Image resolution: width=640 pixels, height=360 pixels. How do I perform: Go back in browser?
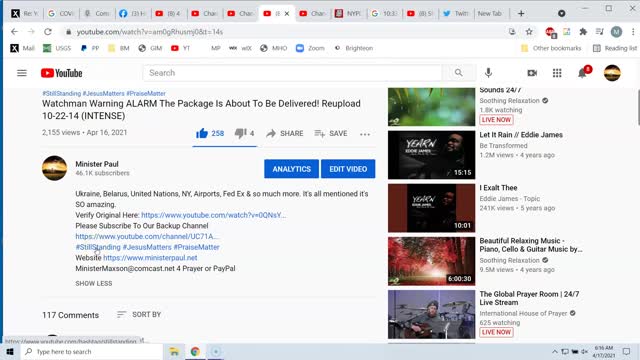point(15,31)
